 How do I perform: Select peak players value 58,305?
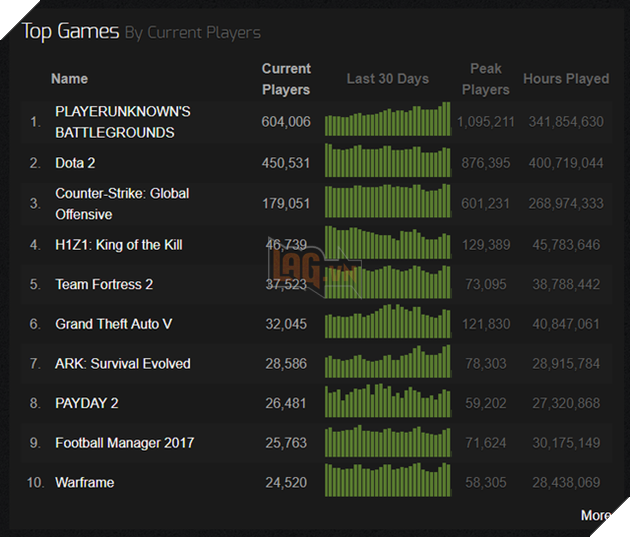click(486, 482)
